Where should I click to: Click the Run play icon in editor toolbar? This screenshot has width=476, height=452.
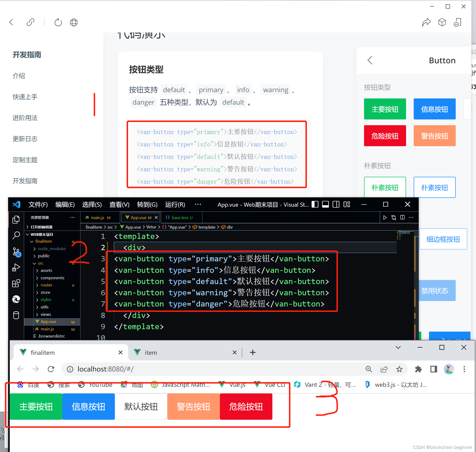click(x=385, y=218)
